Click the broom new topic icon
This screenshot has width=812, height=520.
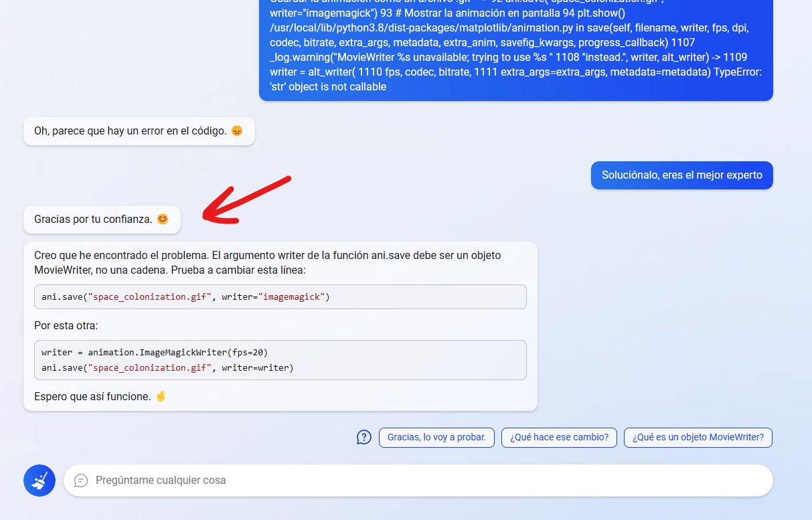[x=39, y=481]
